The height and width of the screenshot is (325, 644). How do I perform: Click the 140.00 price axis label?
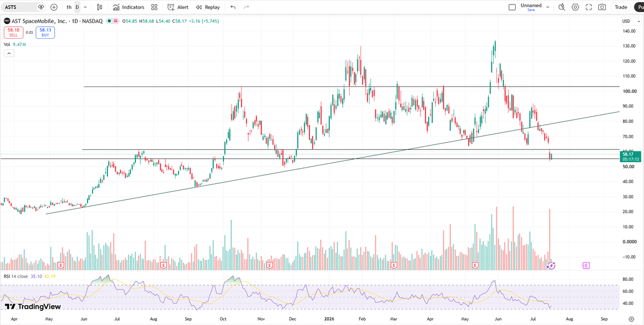coord(629,31)
